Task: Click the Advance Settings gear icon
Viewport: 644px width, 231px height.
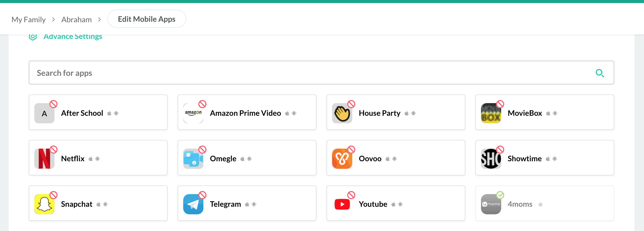Action: click(x=33, y=37)
